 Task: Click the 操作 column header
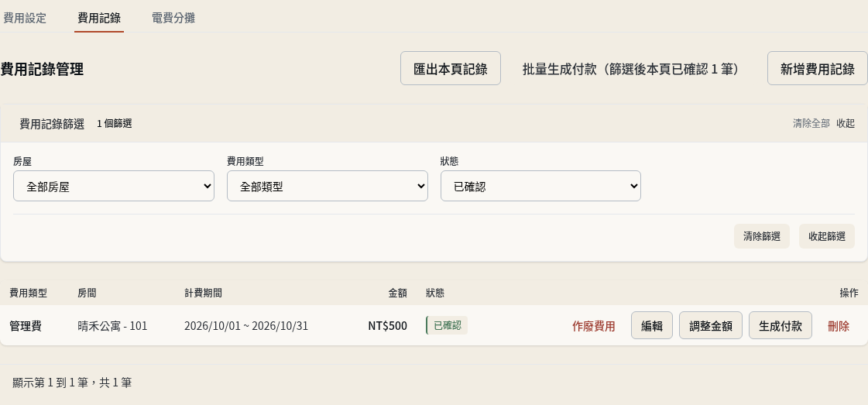click(x=849, y=293)
